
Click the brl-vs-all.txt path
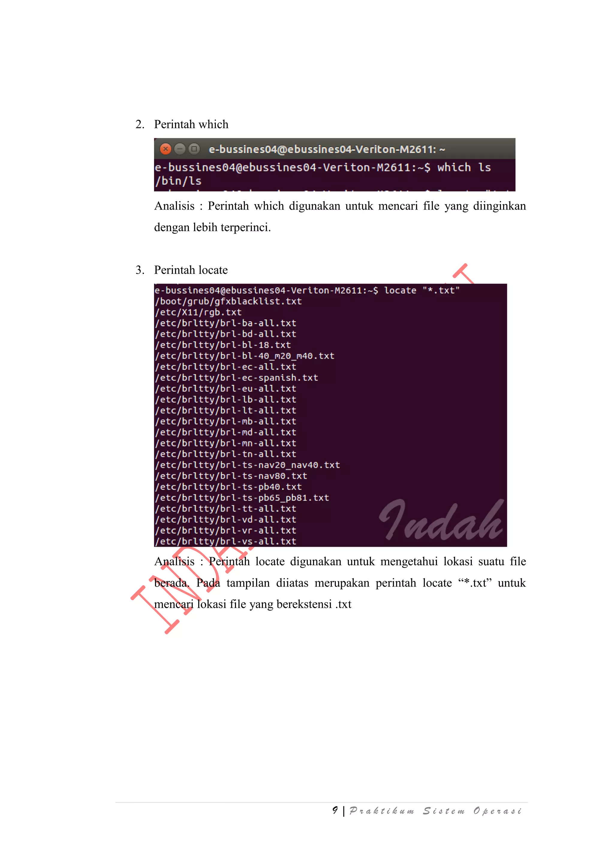pyautogui.click(x=225, y=541)
